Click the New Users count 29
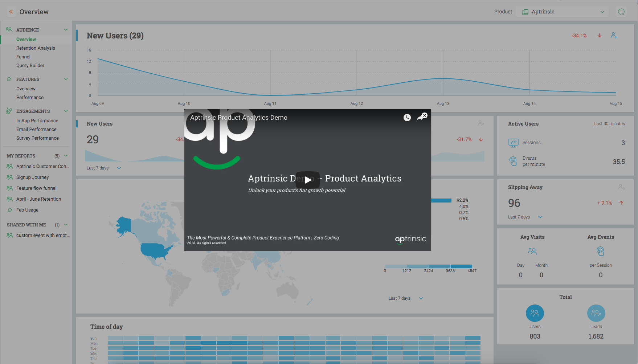Image resolution: width=638 pixels, height=364 pixels. click(x=93, y=139)
